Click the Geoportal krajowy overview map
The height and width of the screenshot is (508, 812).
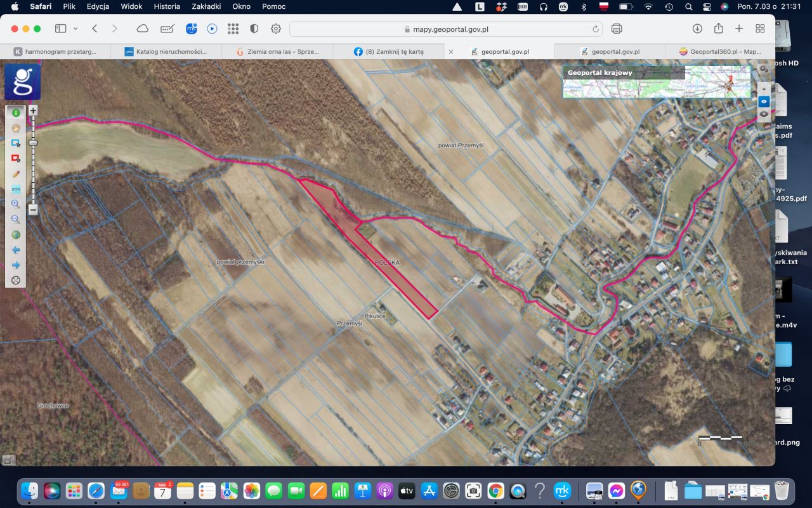(x=657, y=82)
